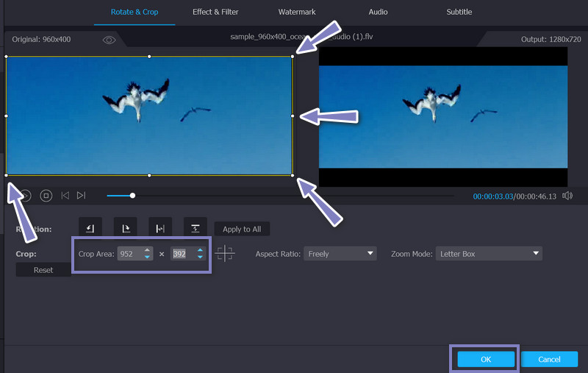Image resolution: width=588 pixels, height=373 pixels.
Task: Open the Watermark tab
Action: tap(297, 13)
